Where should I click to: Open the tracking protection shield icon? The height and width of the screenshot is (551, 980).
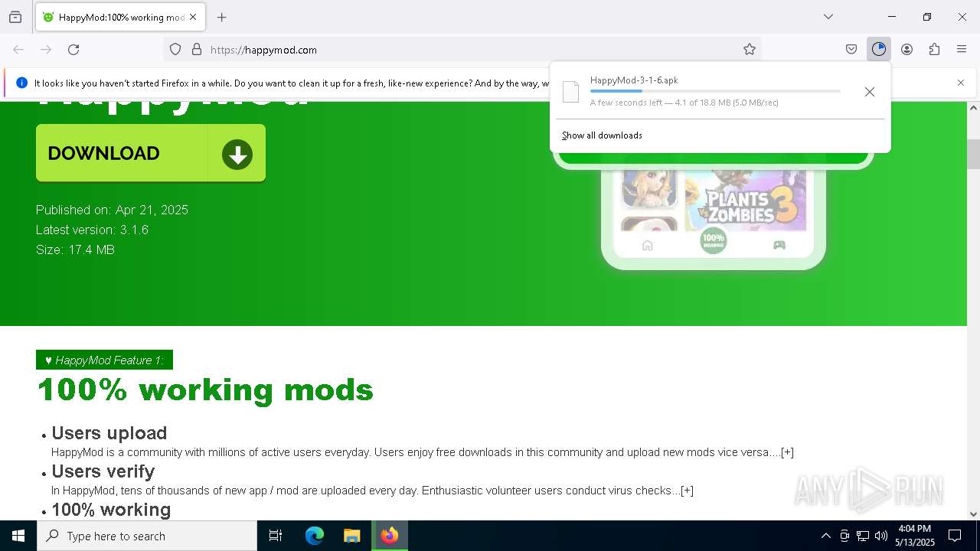coord(175,49)
